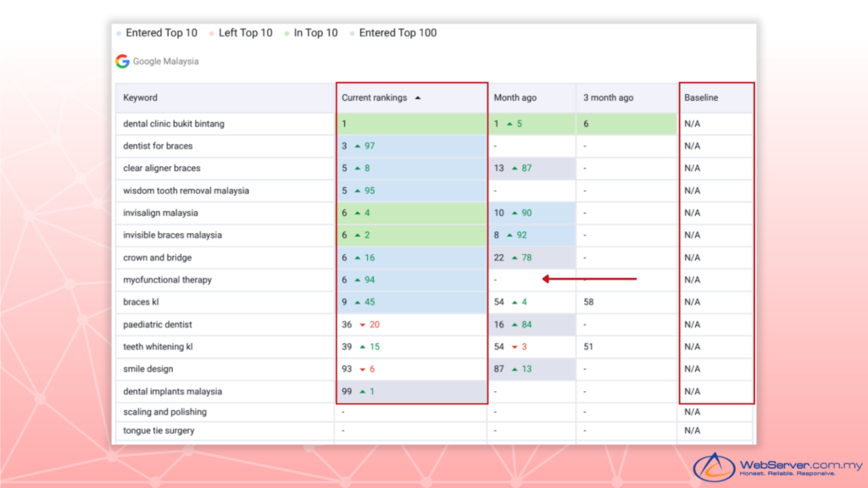The width and height of the screenshot is (868, 488).
Task: Select keyword dental clinic bukit bintang
Action: click(x=173, y=124)
